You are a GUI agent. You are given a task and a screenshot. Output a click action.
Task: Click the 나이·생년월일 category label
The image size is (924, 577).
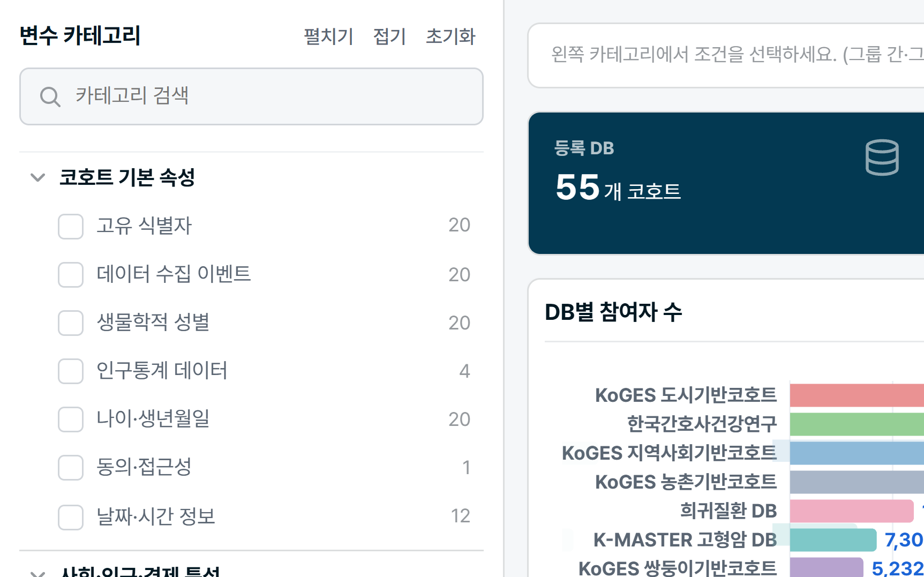tap(153, 418)
